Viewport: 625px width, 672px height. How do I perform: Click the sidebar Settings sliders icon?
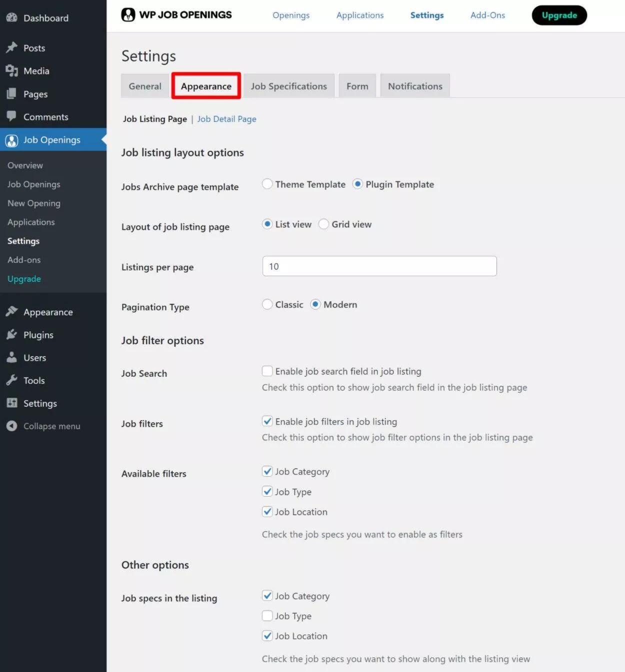point(12,403)
